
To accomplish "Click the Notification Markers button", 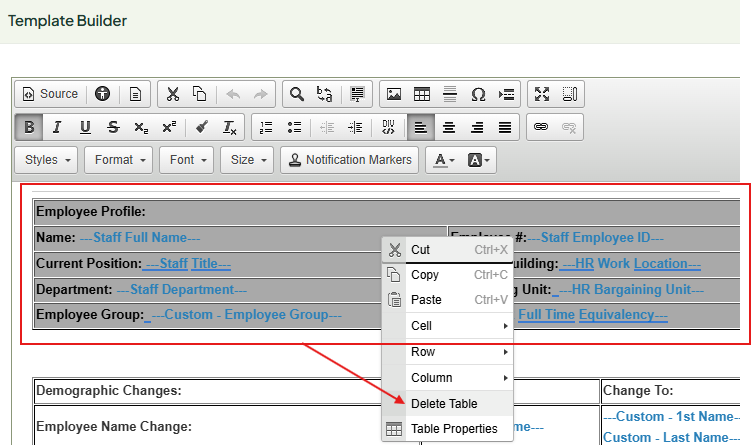I will [350, 160].
